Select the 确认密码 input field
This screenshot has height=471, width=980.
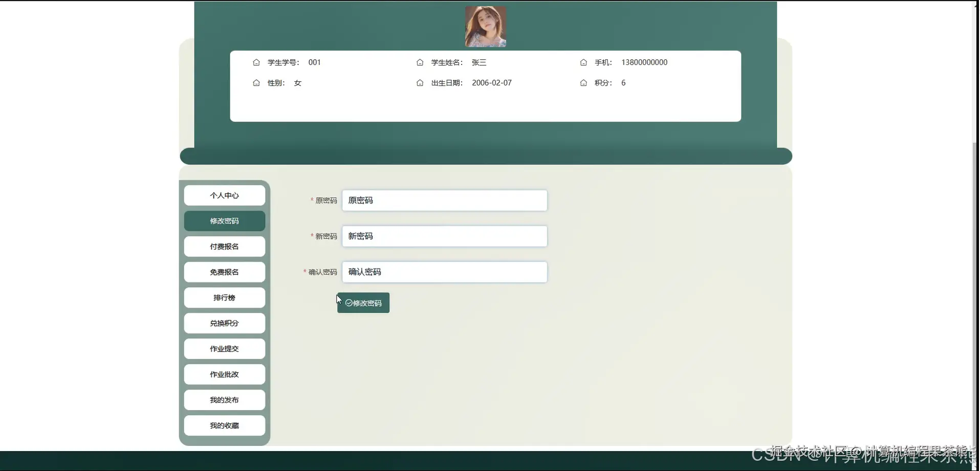pyautogui.click(x=445, y=272)
